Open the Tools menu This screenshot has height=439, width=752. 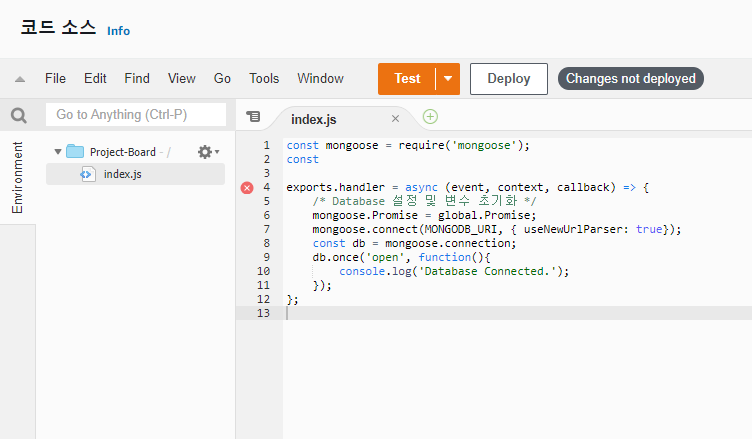click(x=264, y=79)
